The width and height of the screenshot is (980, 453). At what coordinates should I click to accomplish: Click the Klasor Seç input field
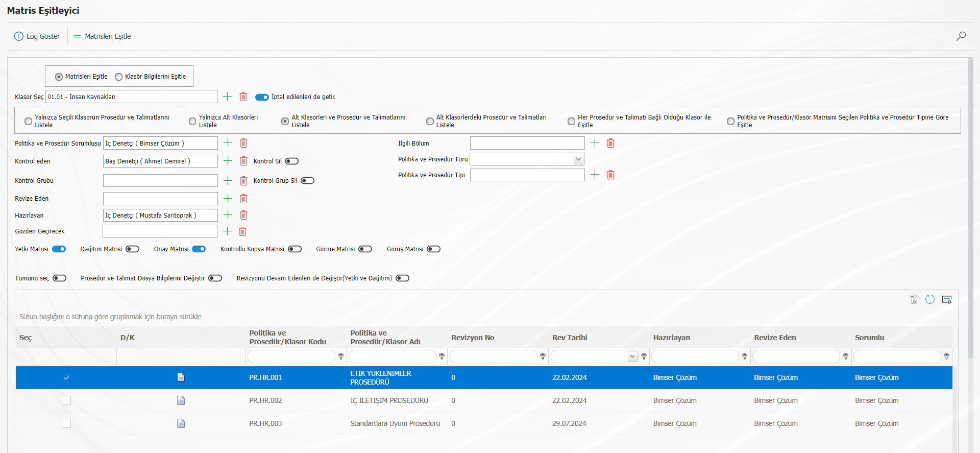(x=131, y=97)
